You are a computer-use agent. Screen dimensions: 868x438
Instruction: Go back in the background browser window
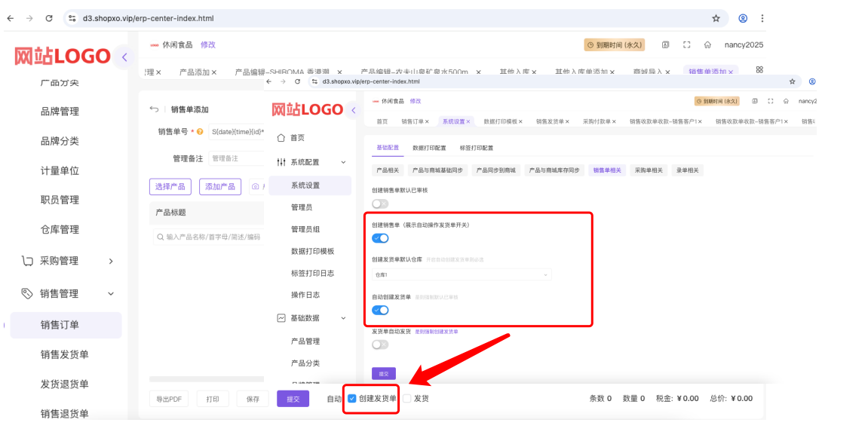11,18
